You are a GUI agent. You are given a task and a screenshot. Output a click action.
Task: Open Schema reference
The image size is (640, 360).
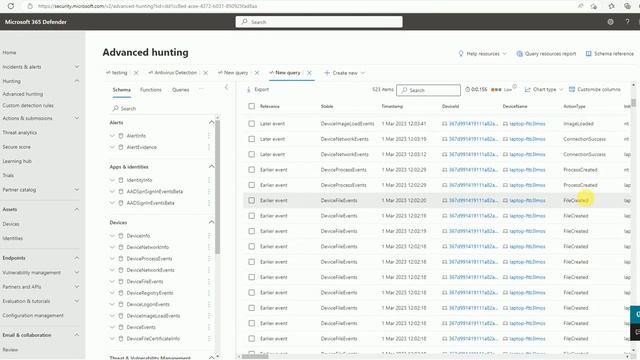(610, 53)
